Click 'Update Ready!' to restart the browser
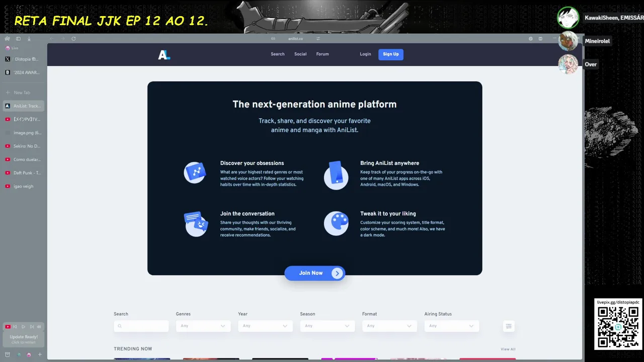The width and height of the screenshot is (644, 362). click(x=24, y=339)
